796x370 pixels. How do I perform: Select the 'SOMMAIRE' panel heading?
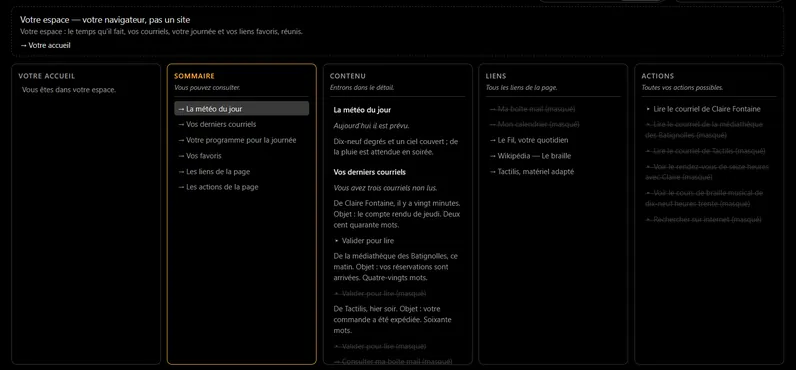click(194, 76)
